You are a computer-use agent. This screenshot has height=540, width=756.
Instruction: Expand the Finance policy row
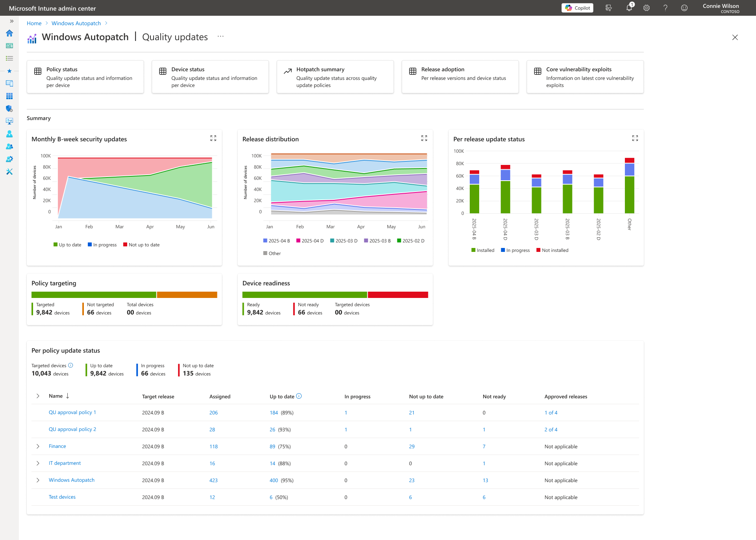(38, 446)
